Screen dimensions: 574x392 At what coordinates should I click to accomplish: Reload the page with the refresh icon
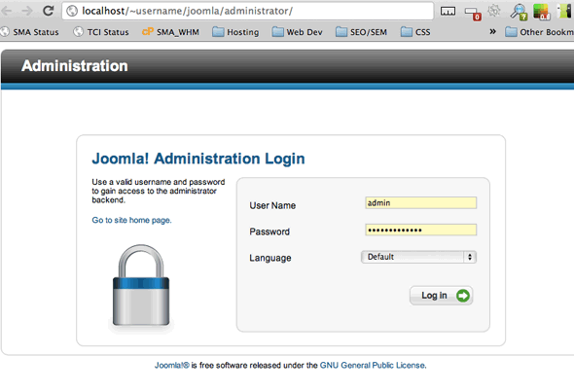tap(49, 11)
